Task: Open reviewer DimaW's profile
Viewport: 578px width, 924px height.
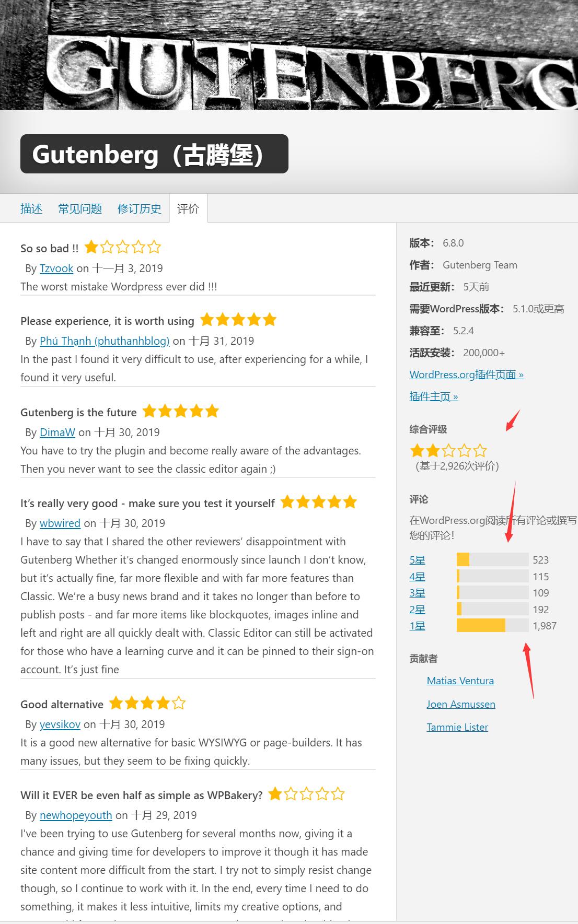Action: click(57, 432)
